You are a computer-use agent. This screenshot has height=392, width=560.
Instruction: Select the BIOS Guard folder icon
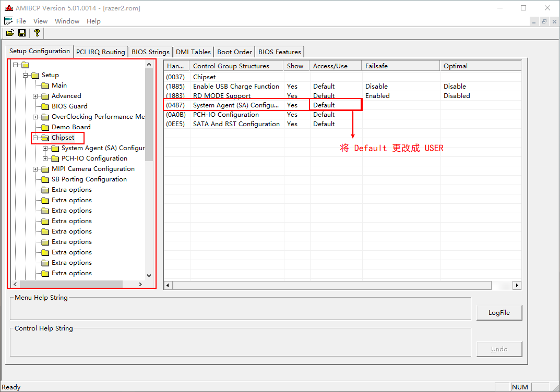[45, 106]
